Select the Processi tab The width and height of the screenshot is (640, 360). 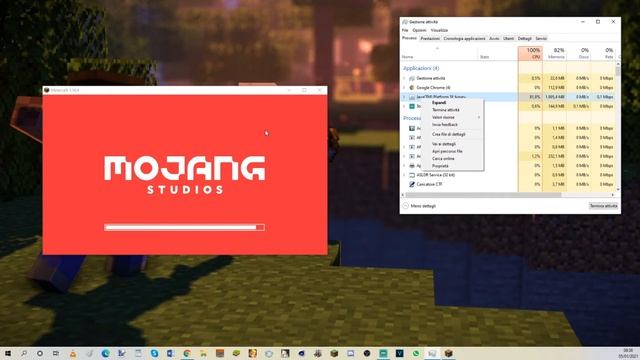pyautogui.click(x=409, y=38)
